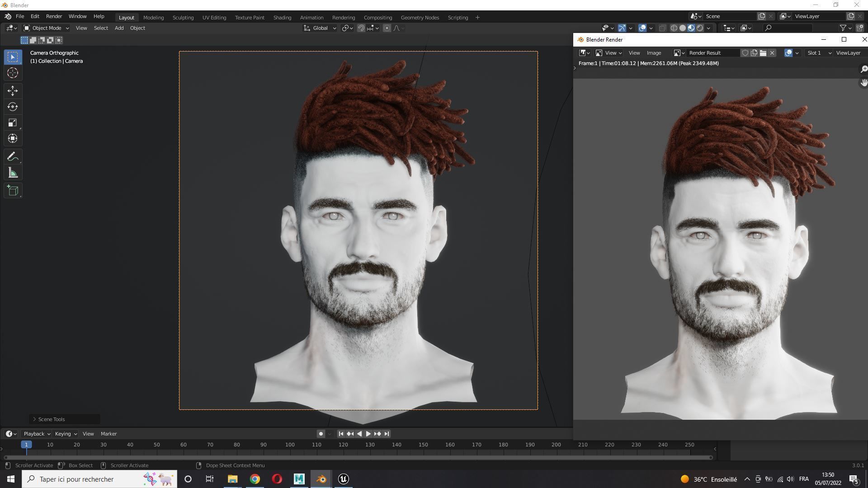Switch to the Shading workspace tab
The height and width of the screenshot is (488, 868).
tap(282, 18)
